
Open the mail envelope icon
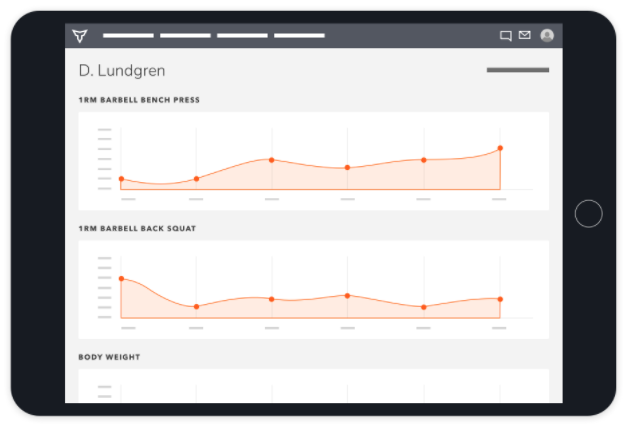tap(525, 35)
